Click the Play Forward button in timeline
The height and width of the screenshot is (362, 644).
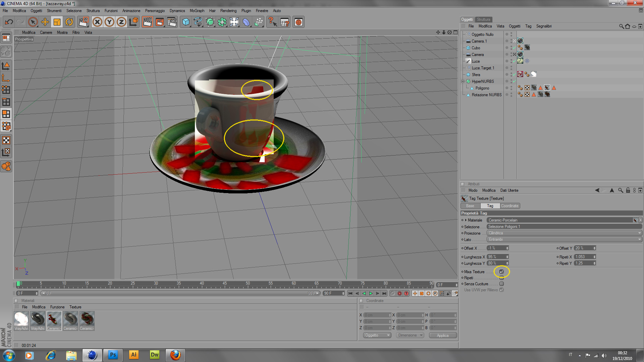[371, 293]
